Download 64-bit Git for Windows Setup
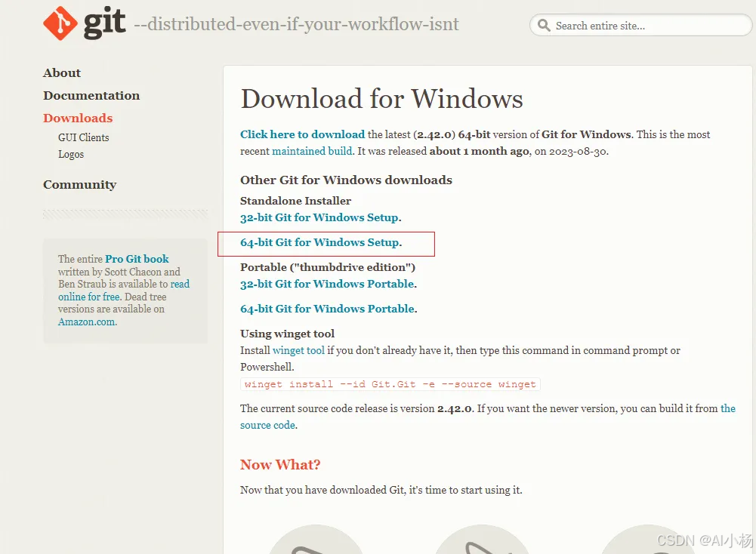Image resolution: width=756 pixels, height=554 pixels. pos(321,243)
